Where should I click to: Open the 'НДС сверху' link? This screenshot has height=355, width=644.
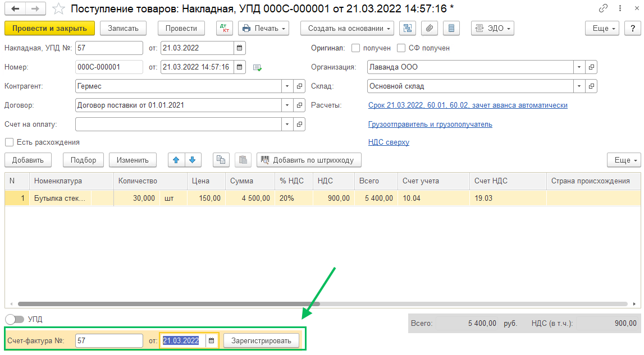tap(389, 142)
